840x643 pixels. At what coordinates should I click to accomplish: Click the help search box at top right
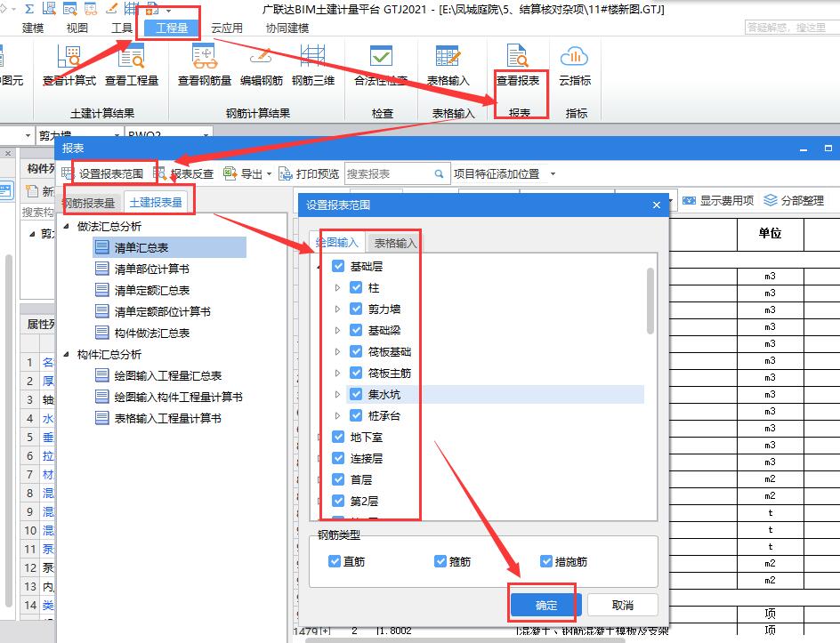click(x=792, y=27)
